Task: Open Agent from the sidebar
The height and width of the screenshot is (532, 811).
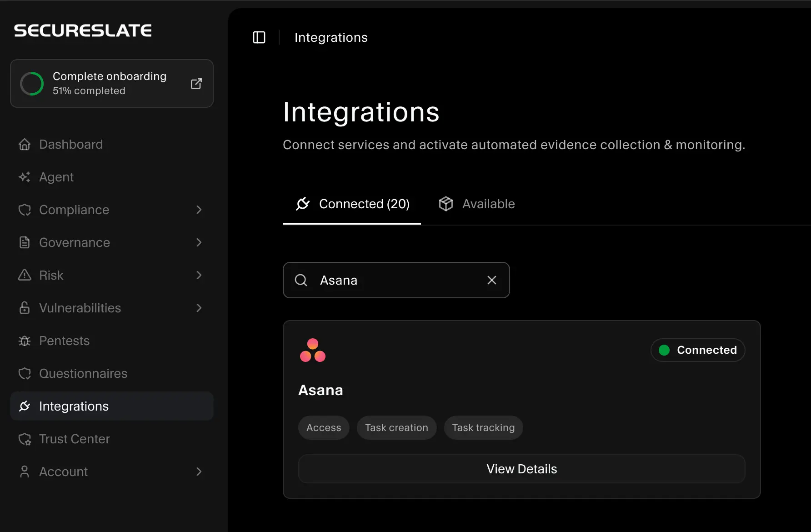Action: point(112,177)
